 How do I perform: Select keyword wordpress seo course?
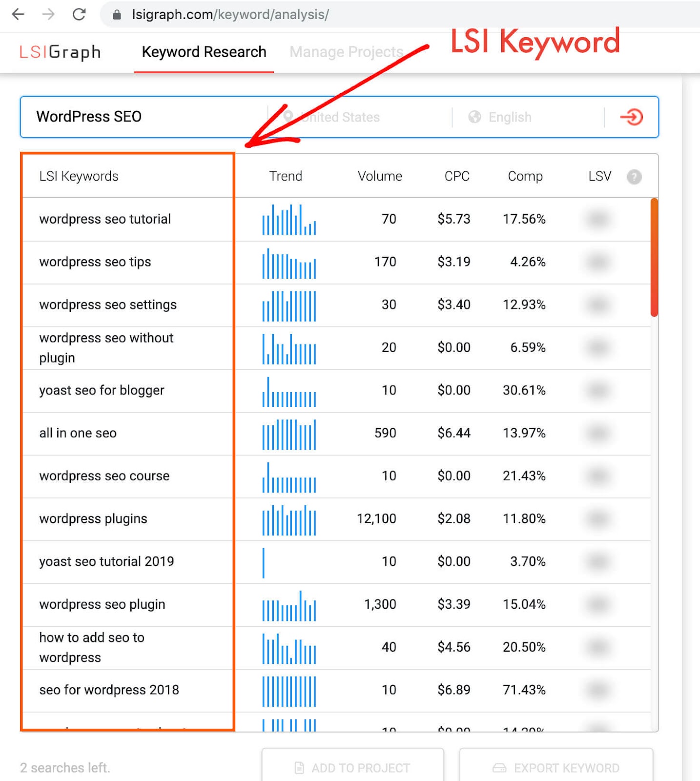click(x=104, y=476)
